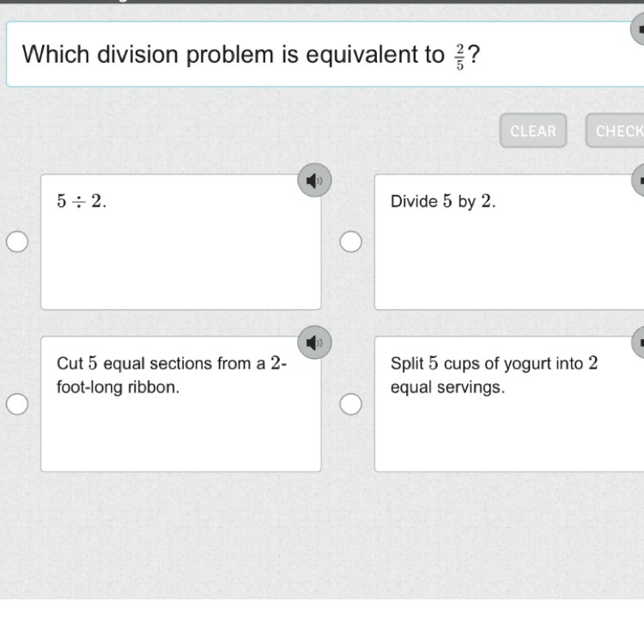Play audio for the 5 ÷ 2 answer
Viewport: 644px width, 644px height.
tap(315, 180)
